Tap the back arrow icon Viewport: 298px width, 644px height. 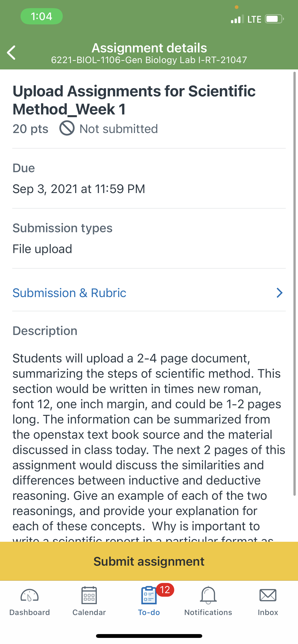point(11,53)
